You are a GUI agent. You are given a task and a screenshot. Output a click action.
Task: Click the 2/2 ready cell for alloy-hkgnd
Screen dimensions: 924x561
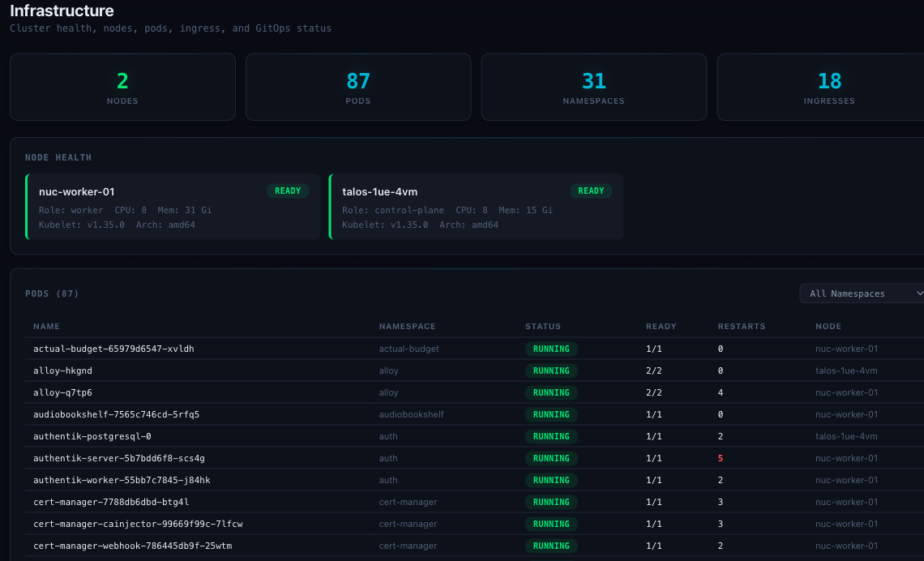653,370
